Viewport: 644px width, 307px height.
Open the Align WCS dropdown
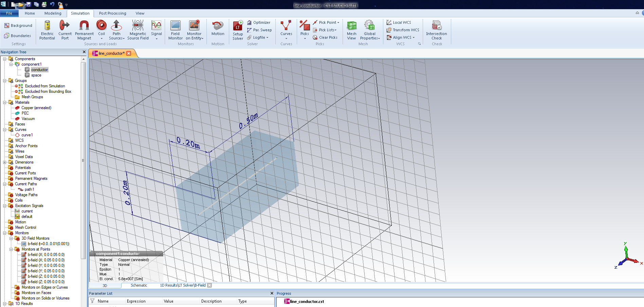pyautogui.click(x=401, y=37)
